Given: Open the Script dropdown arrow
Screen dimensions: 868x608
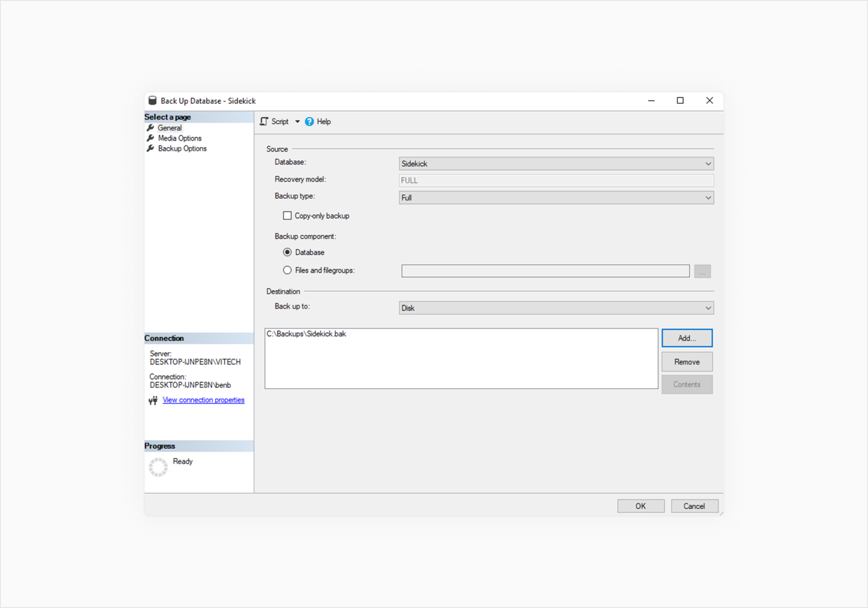Looking at the screenshot, I should [x=297, y=122].
